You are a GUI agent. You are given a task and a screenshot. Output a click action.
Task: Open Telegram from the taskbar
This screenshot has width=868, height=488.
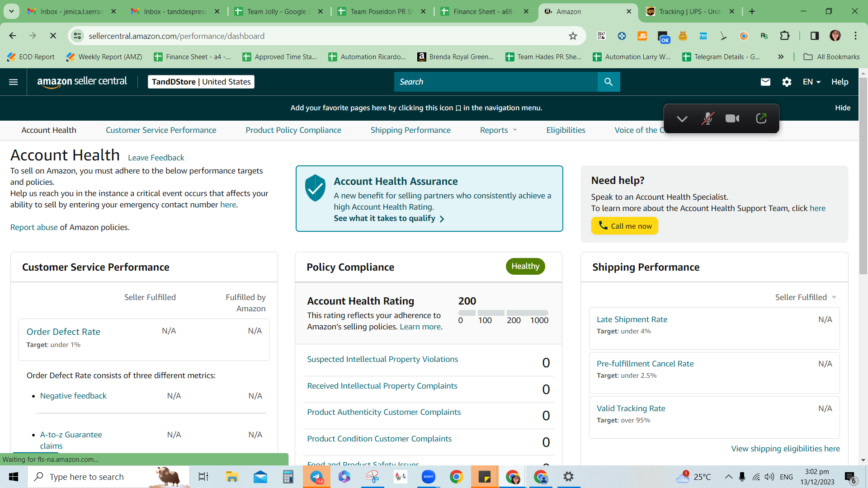click(316, 477)
